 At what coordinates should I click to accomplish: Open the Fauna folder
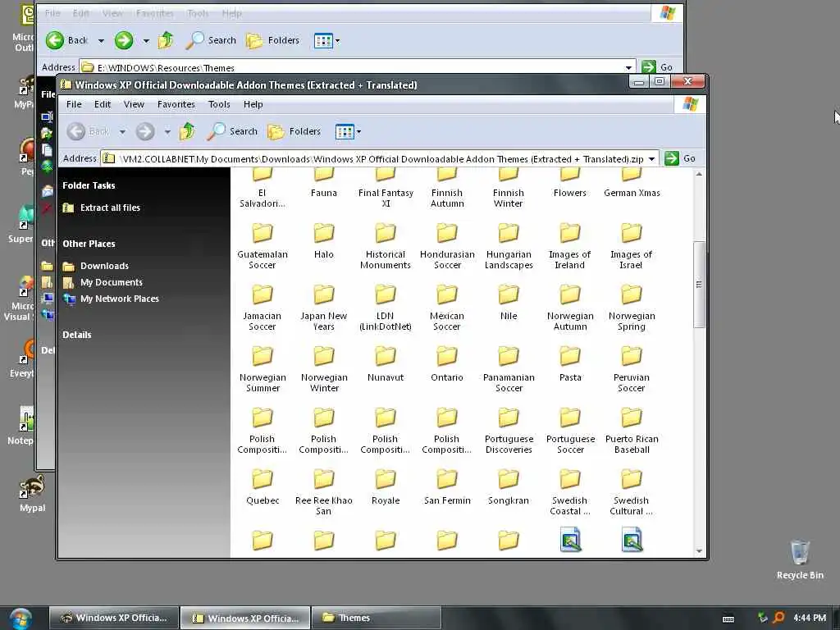(323, 183)
